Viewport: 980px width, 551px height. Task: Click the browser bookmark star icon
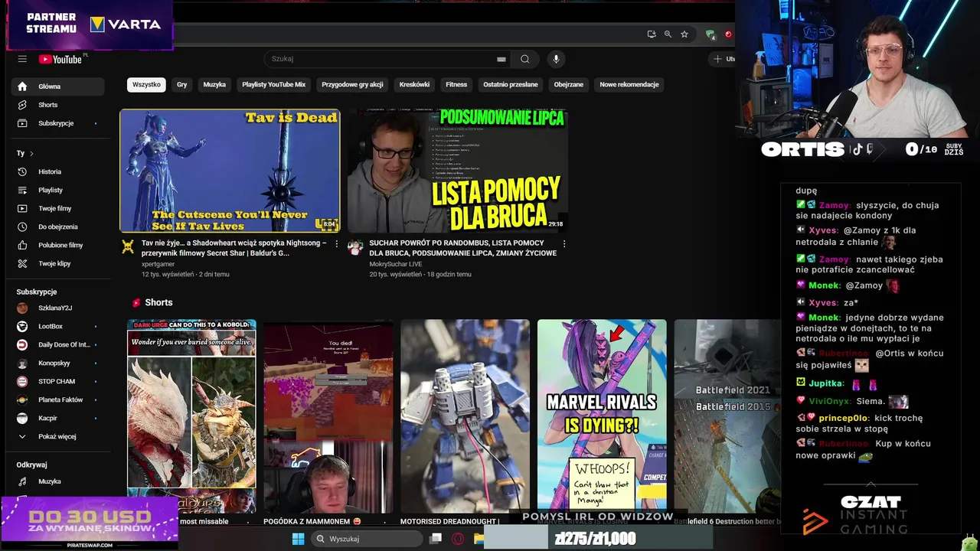[x=684, y=34]
